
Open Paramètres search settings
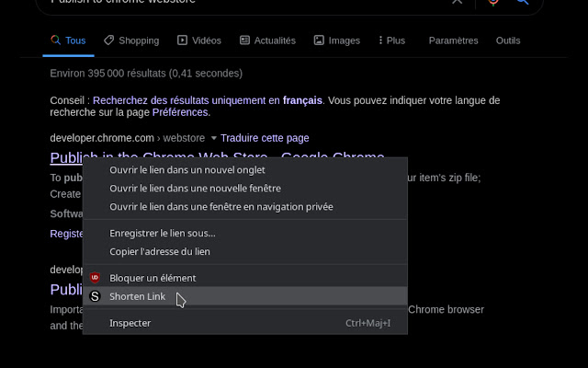pyautogui.click(x=453, y=40)
